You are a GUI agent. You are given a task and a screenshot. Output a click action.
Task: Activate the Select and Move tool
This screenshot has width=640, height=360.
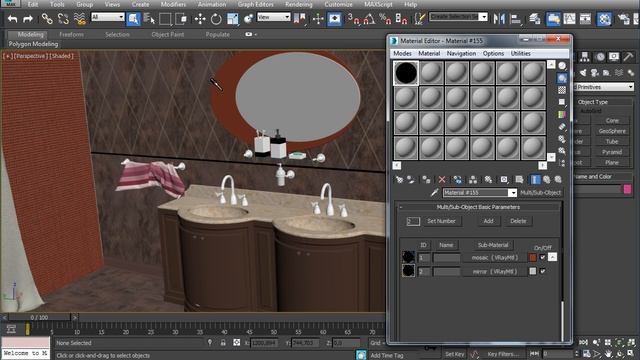(200, 19)
